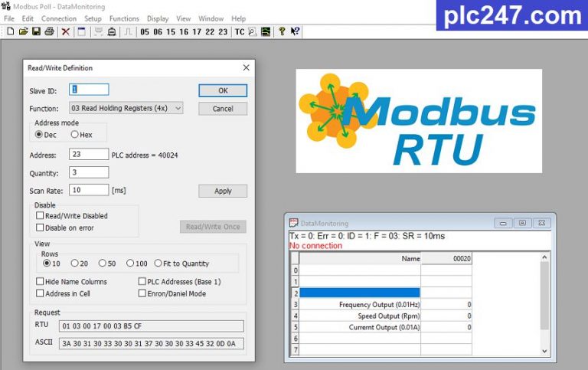Click the red X delete icon

66,31
